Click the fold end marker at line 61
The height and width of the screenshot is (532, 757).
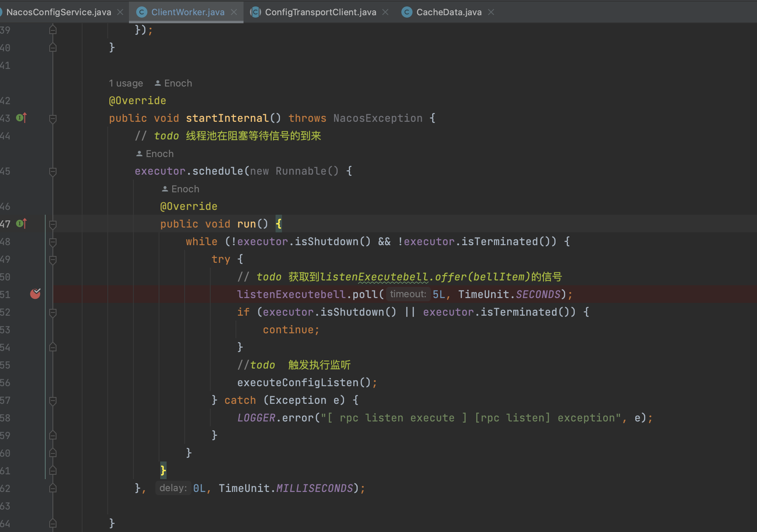52,470
